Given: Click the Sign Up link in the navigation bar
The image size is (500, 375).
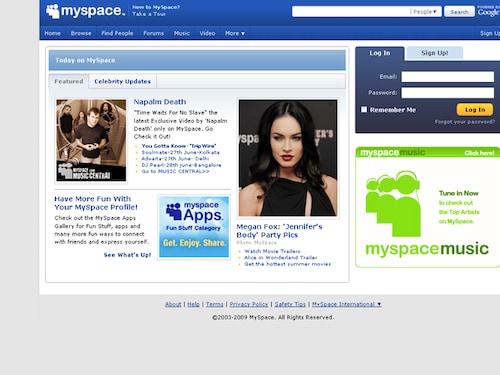Looking at the screenshot, I should [x=490, y=33].
